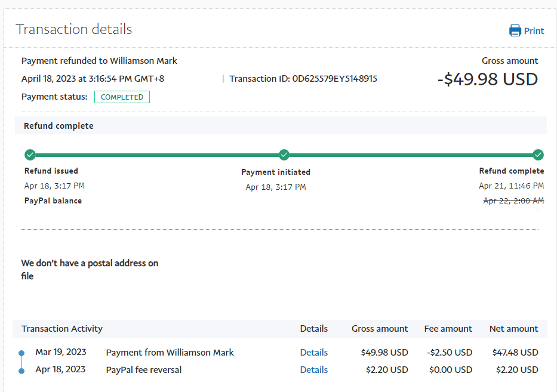Open Details for PayPal fee reversal
Viewport: 557px width, 392px height.
313,370
